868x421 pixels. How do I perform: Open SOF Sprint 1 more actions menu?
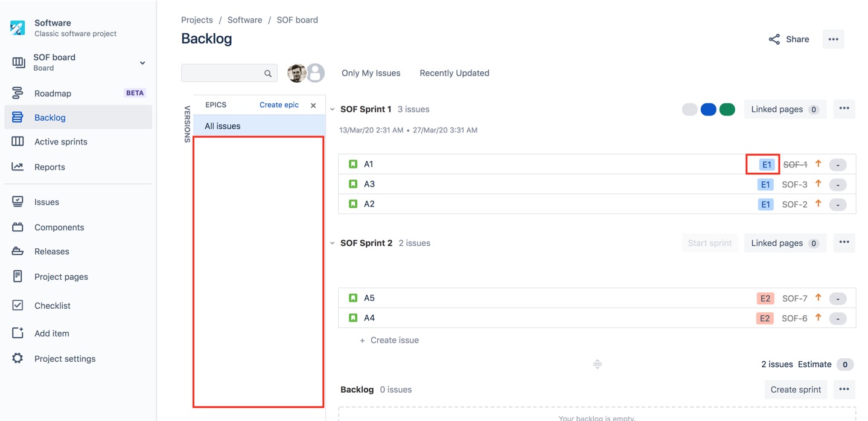(x=844, y=109)
